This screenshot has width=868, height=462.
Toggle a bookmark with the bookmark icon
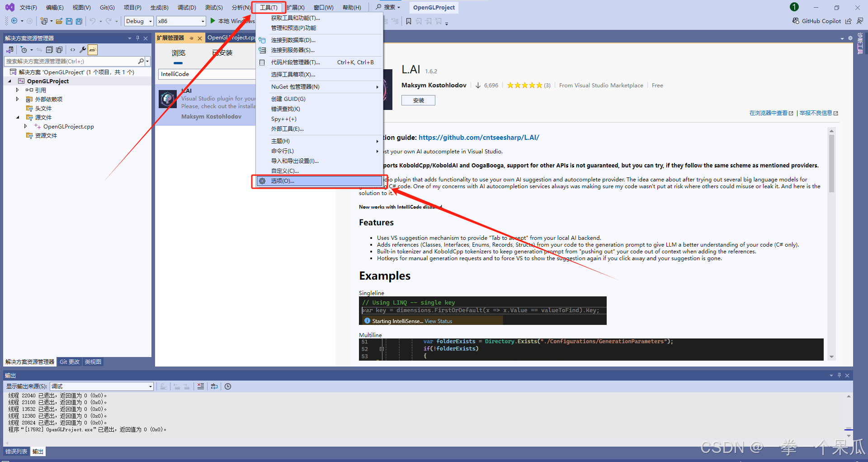pos(409,21)
